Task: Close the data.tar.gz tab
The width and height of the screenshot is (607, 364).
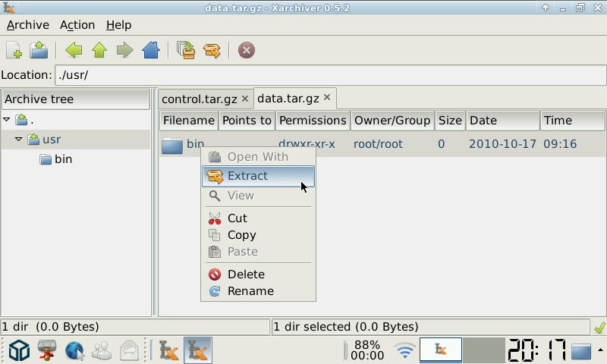Action: [327, 97]
